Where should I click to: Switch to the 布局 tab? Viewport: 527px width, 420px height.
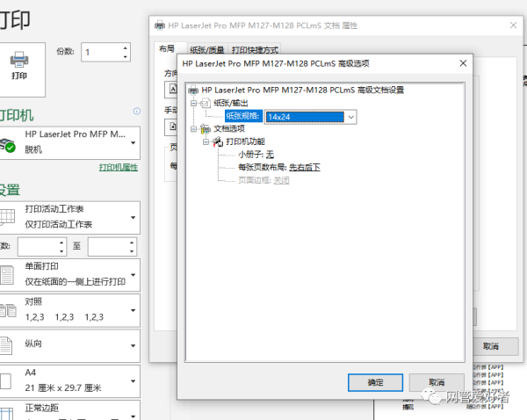(167, 49)
